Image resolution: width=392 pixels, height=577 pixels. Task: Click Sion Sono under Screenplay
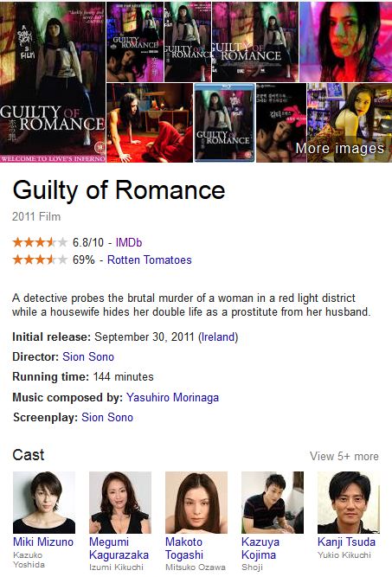pos(107,417)
